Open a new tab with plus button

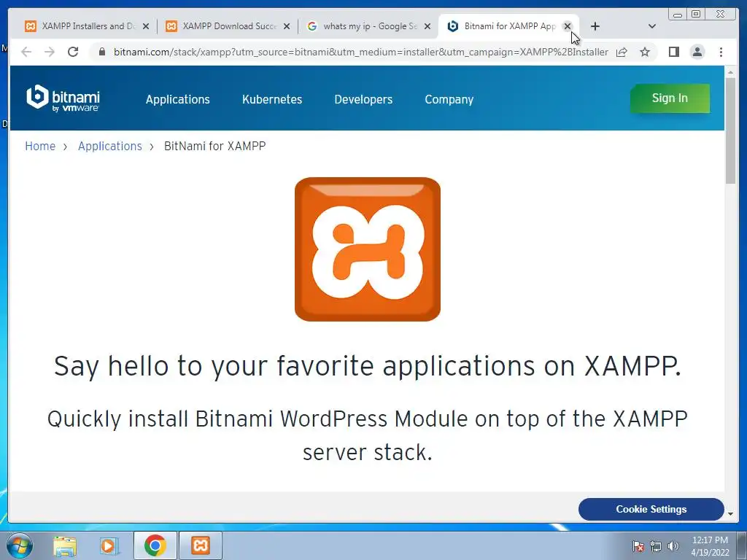click(595, 26)
